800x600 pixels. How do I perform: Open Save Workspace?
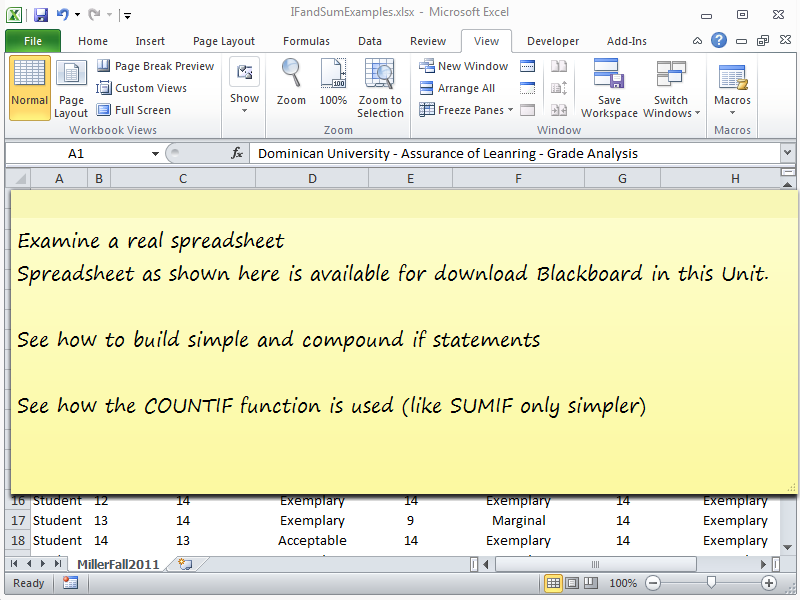pos(609,88)
